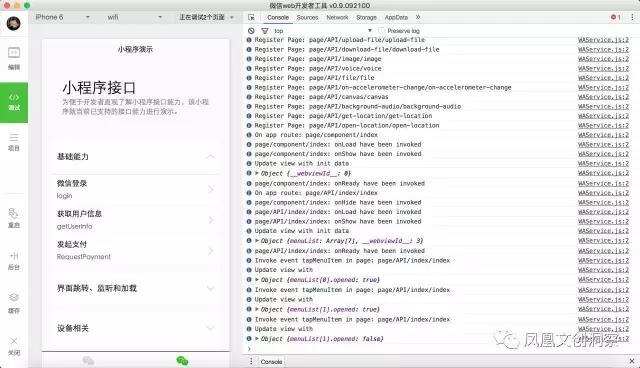
Task: Open the wifi network dropdown
Action: [135, 17]
